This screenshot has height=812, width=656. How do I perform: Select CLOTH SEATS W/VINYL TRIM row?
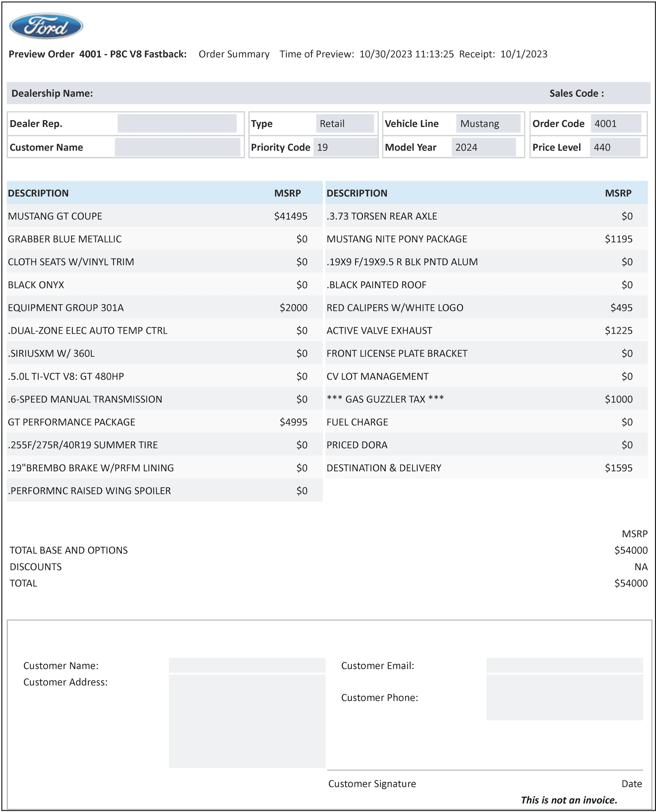pyautogui.click(x=164, y=261)
